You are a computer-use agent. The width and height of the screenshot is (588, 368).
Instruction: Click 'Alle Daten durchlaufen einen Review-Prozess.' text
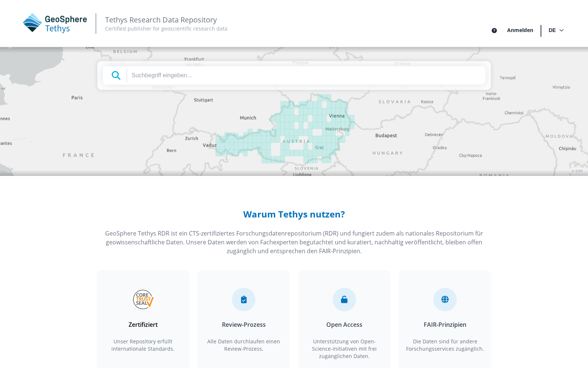click(x=244, y=345)
